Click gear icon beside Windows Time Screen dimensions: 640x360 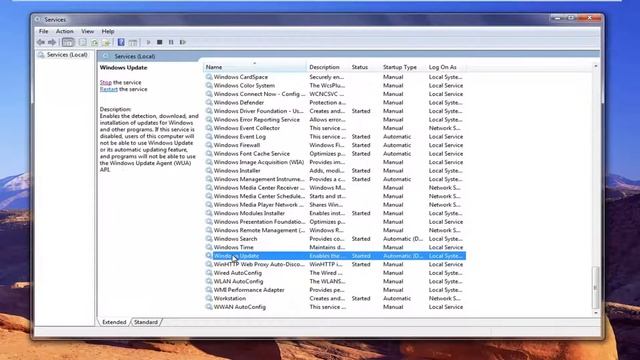(209, 247)
